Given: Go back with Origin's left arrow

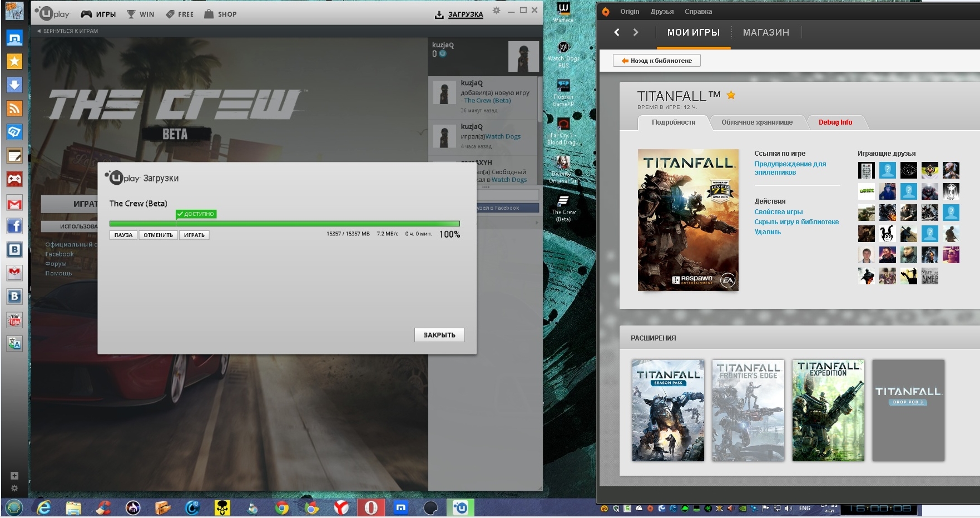Looking at the screenshot, I should pos(617,32).
